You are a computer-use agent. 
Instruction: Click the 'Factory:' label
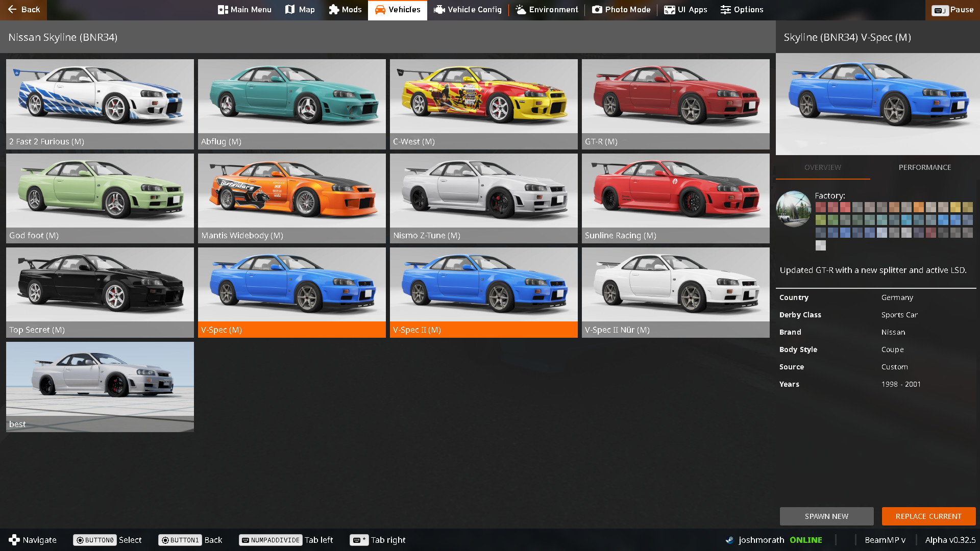click(830, 195)
